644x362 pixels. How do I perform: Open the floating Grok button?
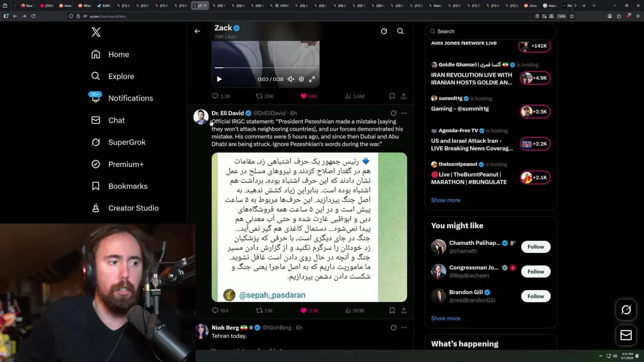click(x=626, y=310)
